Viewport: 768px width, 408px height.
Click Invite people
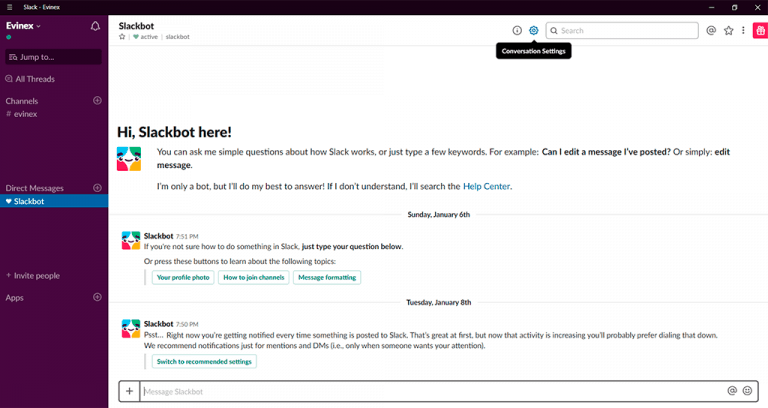(33, 276)
